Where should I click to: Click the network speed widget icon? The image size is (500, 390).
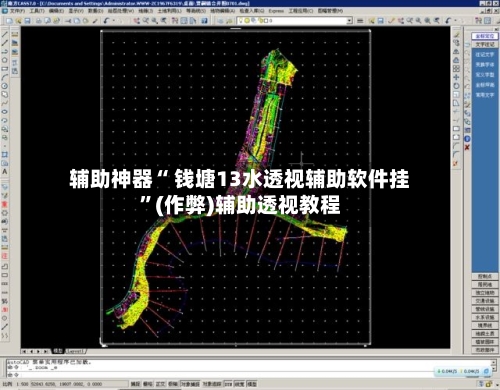click(486, 371)
